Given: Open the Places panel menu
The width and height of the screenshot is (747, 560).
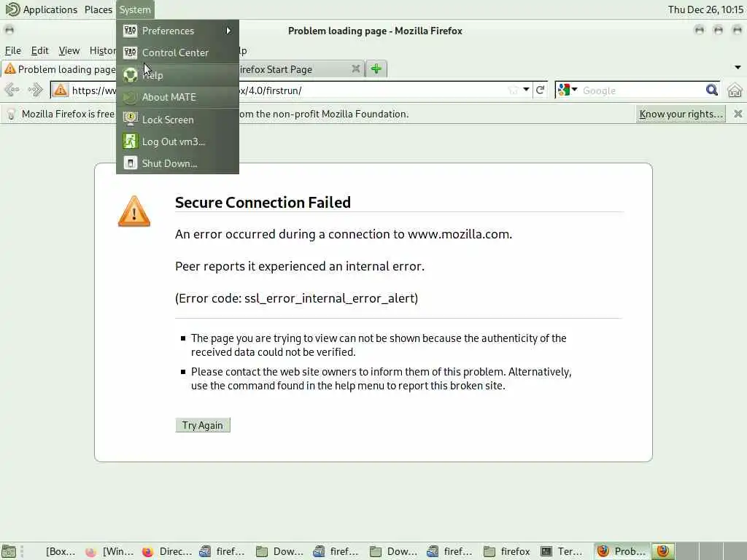Looking at the screenshot, I should click(x=98, y=9).
